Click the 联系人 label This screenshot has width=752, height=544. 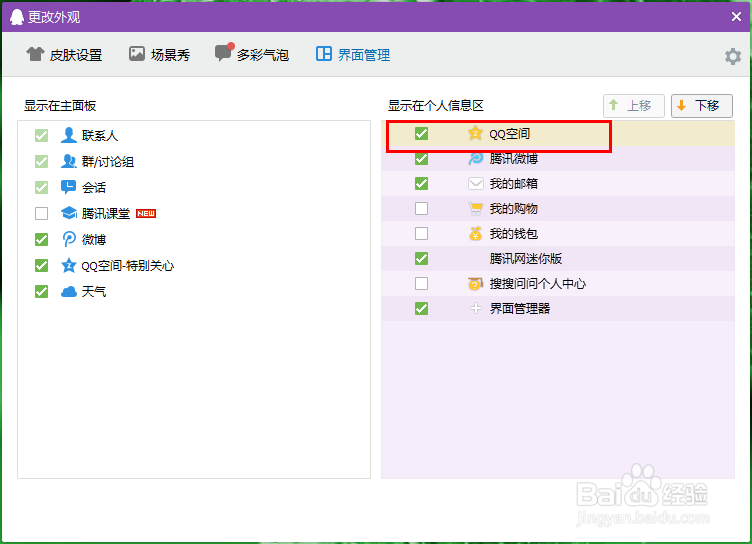[100, 136]
